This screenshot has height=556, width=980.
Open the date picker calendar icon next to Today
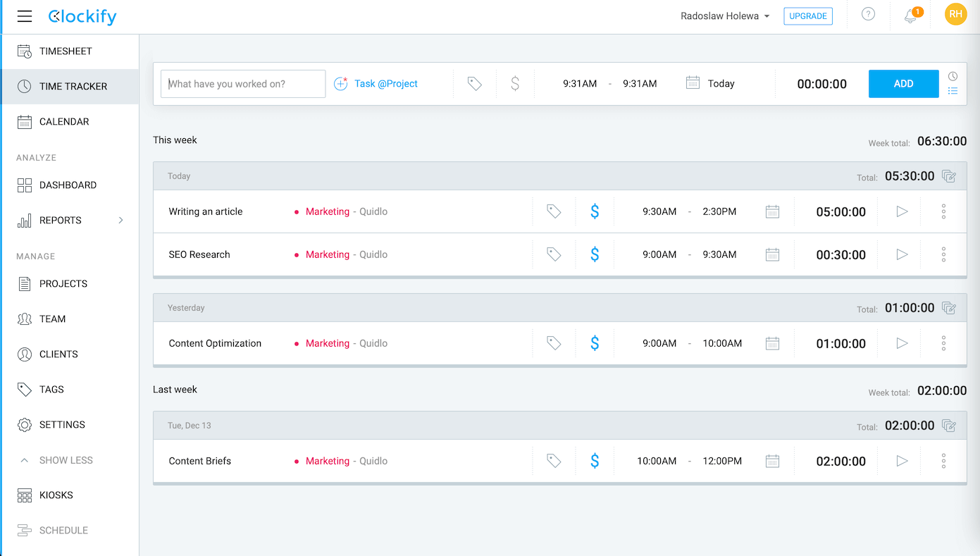click(693, 83)
